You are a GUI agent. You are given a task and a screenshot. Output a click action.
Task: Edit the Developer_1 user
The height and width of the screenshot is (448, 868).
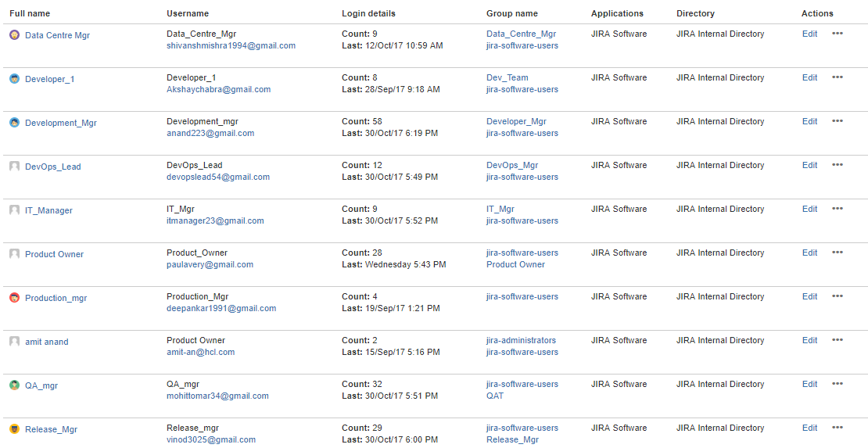tap(809, 78)
